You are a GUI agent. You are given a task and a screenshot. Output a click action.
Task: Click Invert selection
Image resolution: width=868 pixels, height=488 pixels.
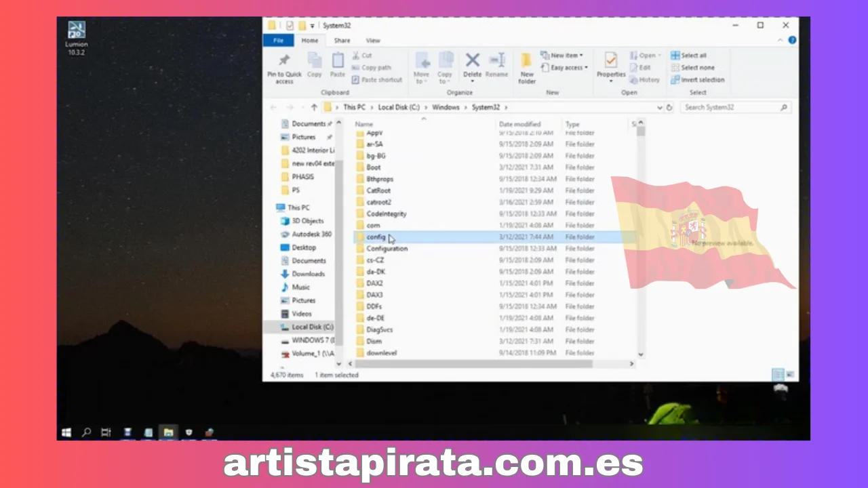[x=698, y=80]
